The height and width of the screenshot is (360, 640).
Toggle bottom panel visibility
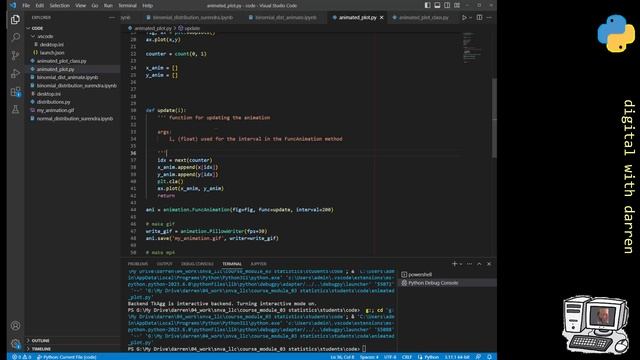tap(437, 5)
